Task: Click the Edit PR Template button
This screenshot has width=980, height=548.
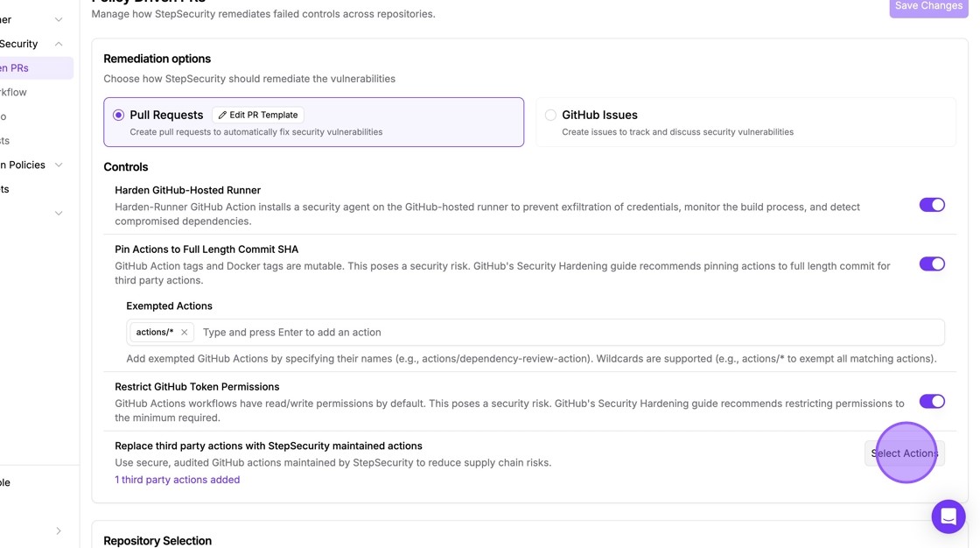Action: click(258, 115)
